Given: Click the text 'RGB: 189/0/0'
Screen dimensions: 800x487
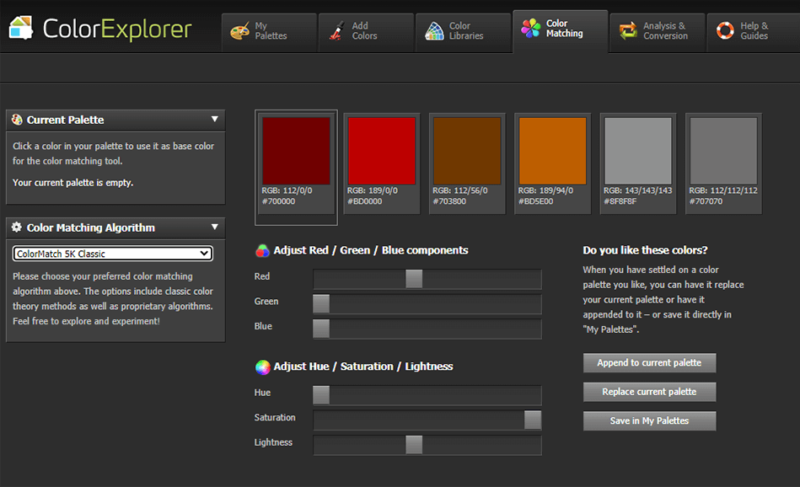Looking at the screenshot, I should point(372,191).
